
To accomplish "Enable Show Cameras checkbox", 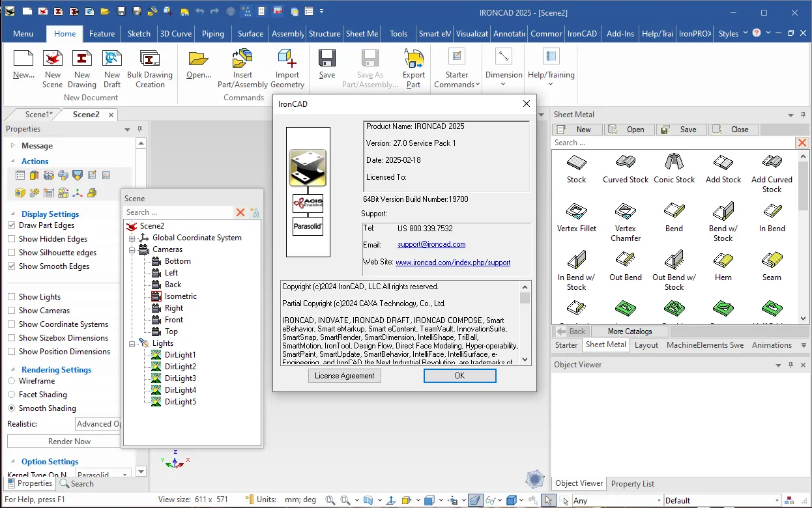I will point(12,311).
